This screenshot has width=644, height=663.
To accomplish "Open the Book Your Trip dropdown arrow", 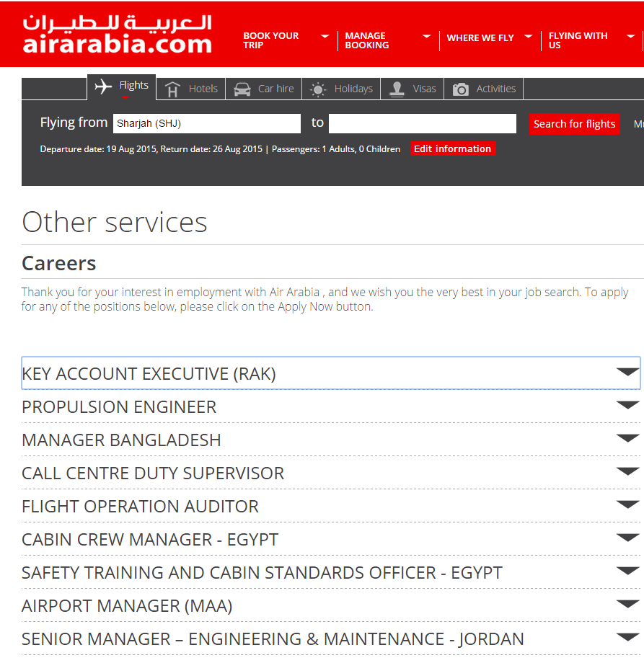I will tap(325, 36).
